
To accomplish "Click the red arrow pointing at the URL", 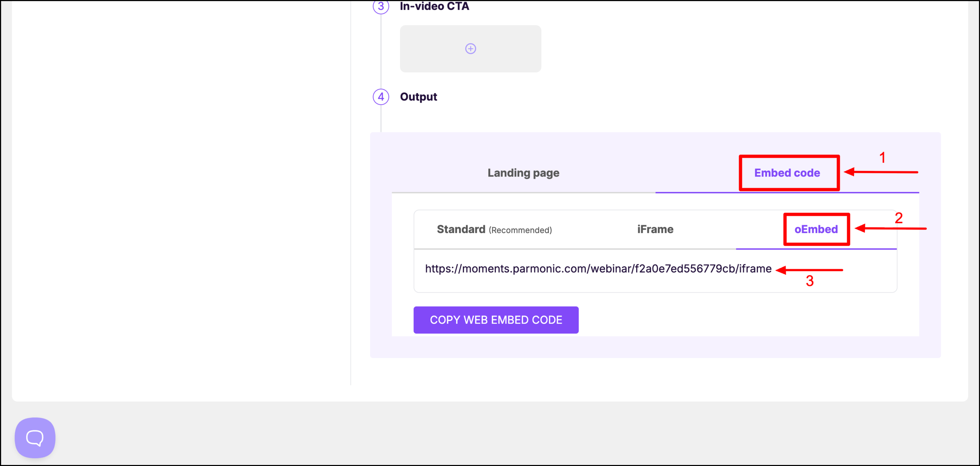I will pos(809,270).
